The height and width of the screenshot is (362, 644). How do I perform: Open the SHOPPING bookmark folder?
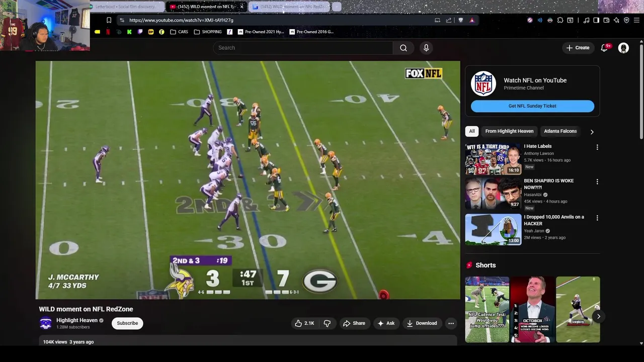208,32
